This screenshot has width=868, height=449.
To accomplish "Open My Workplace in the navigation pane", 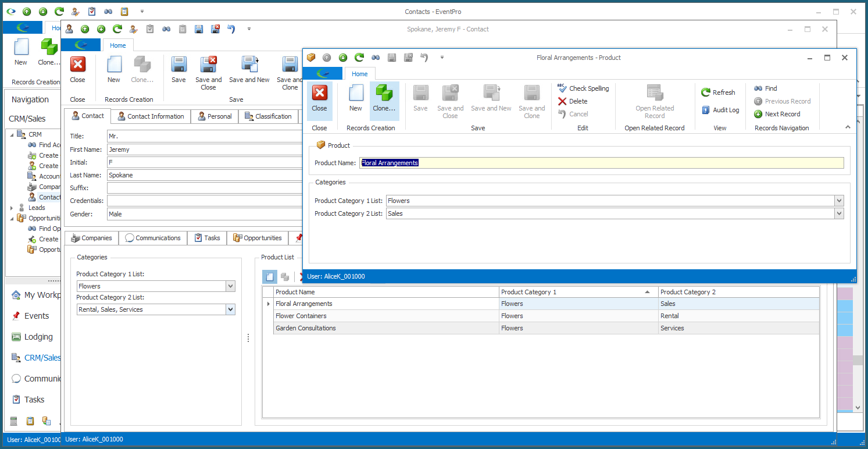I will click(35, 295).
